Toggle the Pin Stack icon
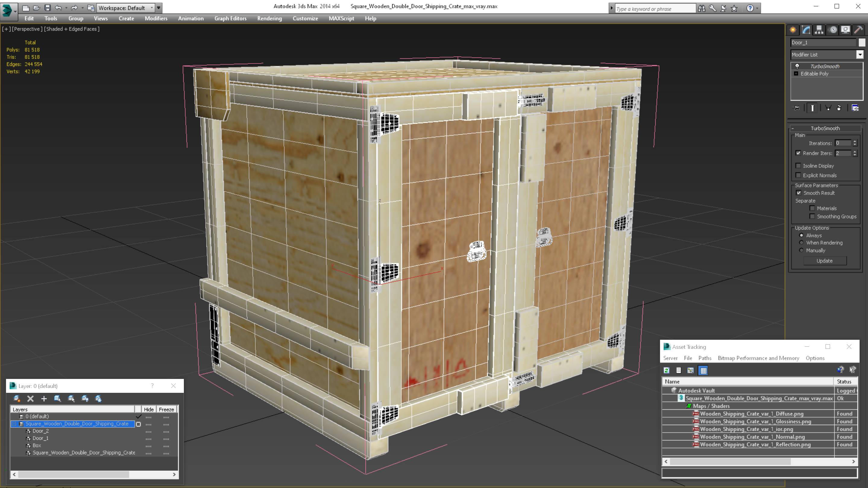 [x=796, y=108]
